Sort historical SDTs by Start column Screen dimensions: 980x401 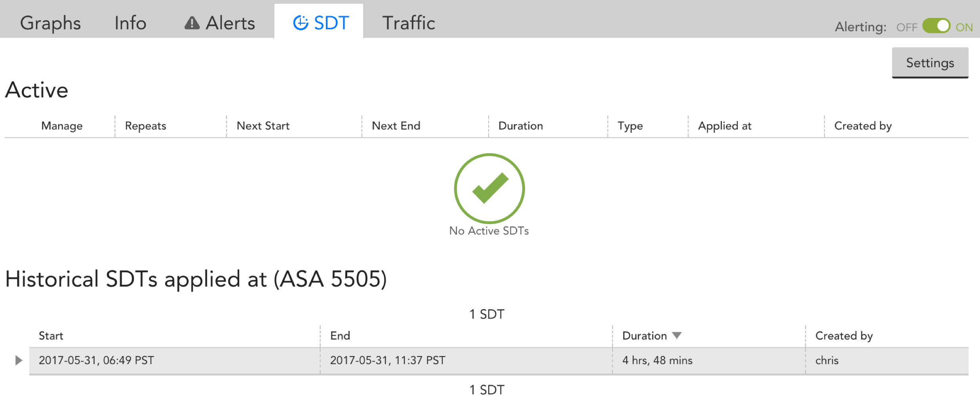point(51,336)
